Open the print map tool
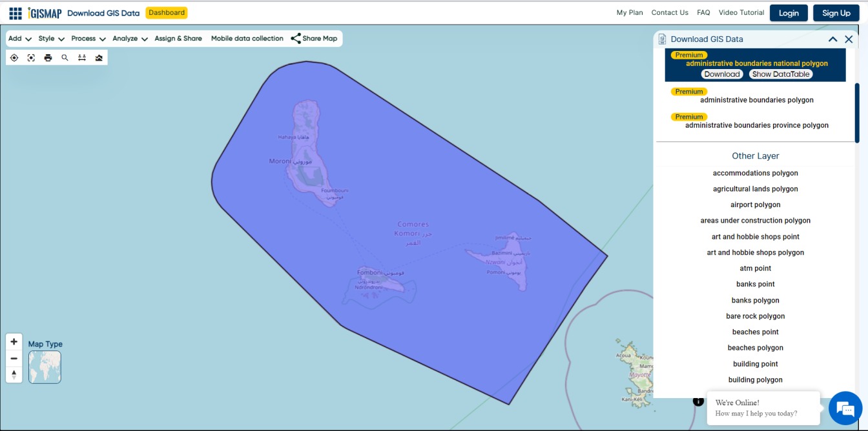 [x=48, y=57]
